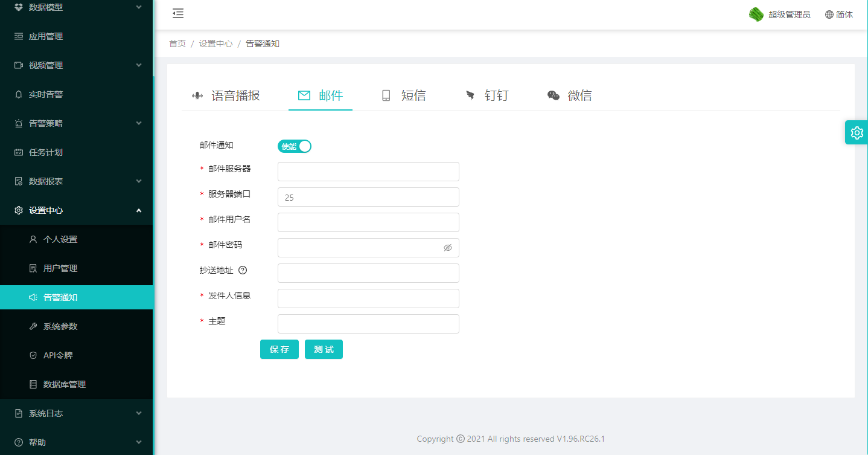Open 实时告警 in the sidebar
The width and height of the screenshot is (868, 455).
coord(46,94)
